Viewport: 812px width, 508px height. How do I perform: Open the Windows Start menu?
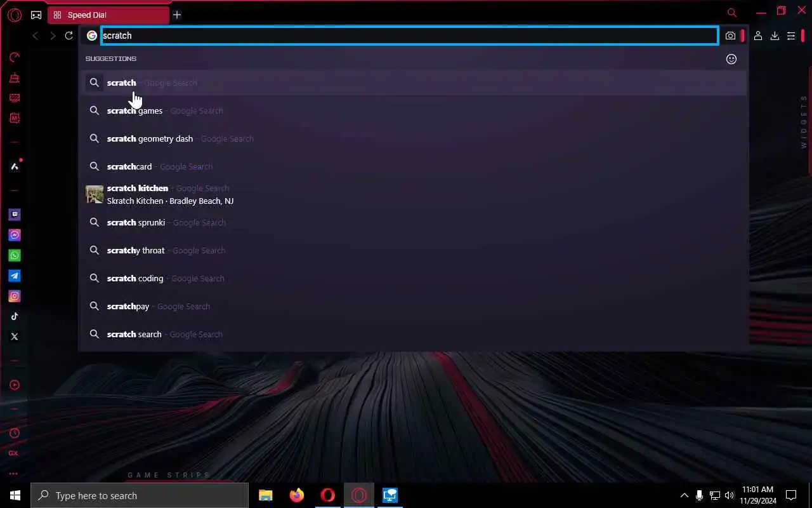click(15, 495)
